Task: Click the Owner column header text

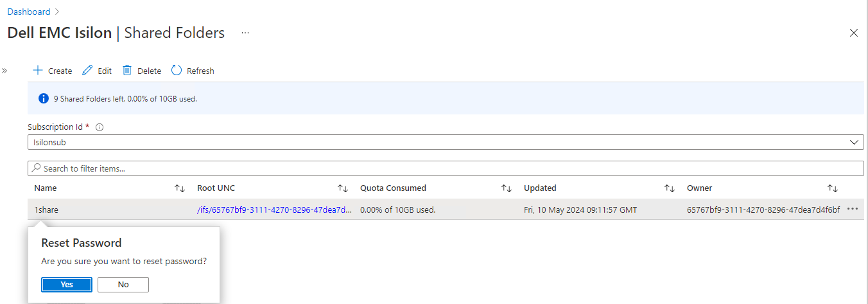Action: tap(700, 188)
